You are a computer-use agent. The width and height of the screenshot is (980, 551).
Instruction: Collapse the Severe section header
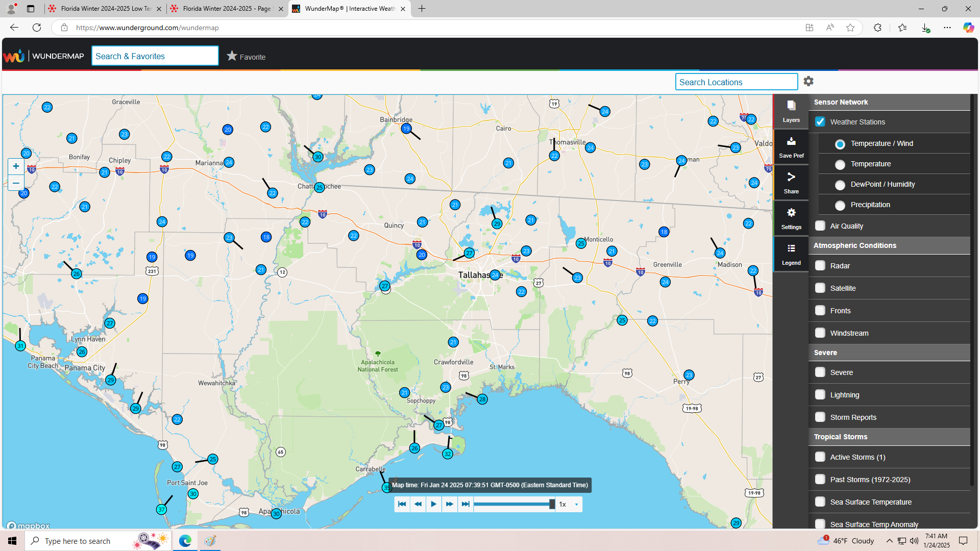tap(889, 353)
